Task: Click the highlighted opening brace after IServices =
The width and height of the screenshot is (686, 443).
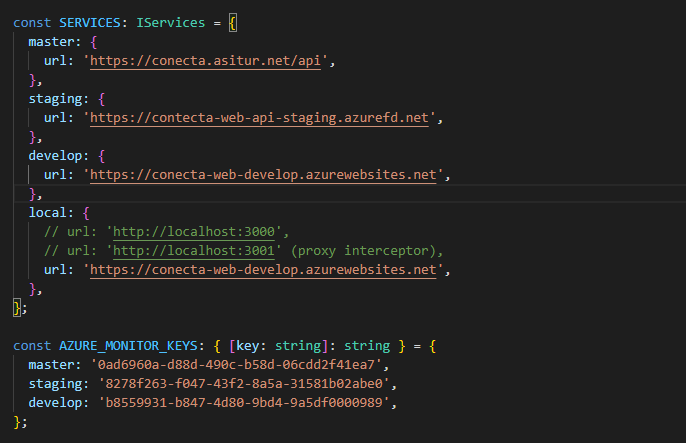Action: click(x=233, y=23)
